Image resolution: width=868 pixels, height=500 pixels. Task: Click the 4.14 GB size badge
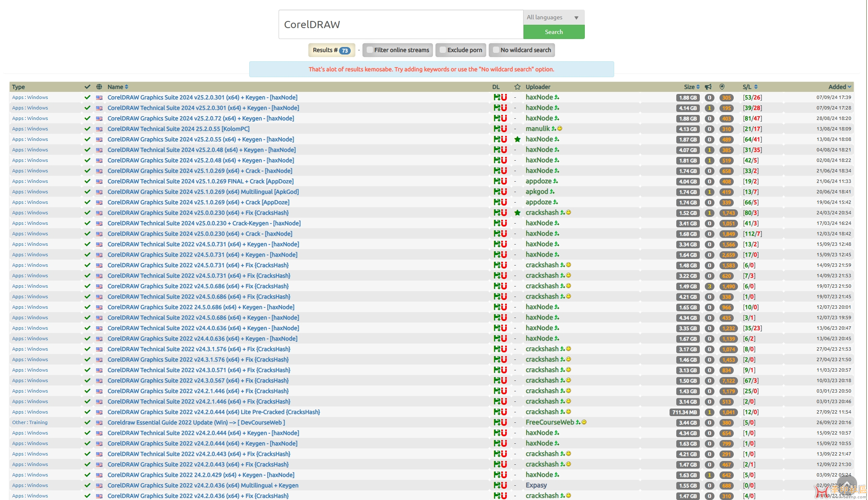(x=688, y=108)
